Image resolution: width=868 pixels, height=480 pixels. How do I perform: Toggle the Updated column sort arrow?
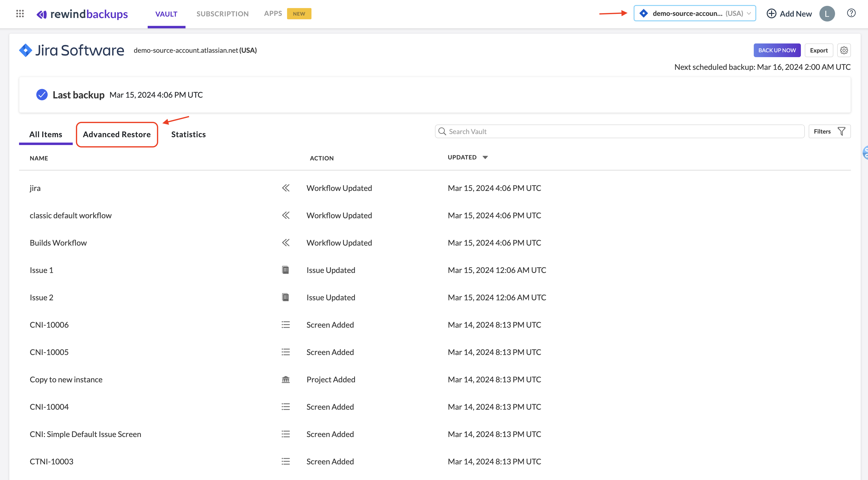(485, 157)
